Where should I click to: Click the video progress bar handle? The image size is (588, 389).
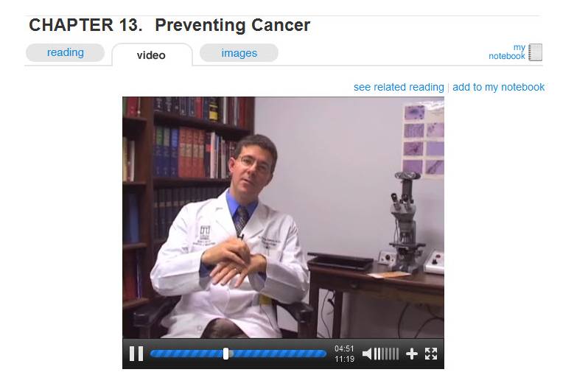[x=225, y=354]
